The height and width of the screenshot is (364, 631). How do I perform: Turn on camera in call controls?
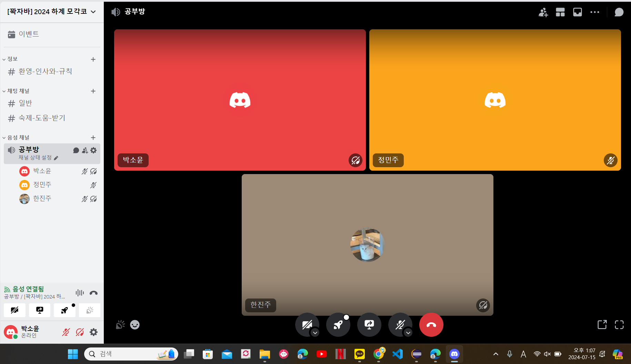click(x=307, y=324)
